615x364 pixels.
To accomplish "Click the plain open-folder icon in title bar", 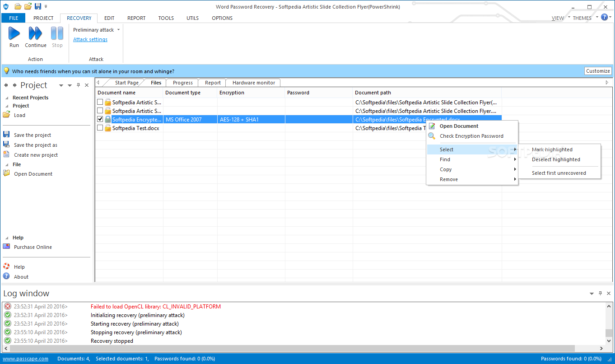I will click(x=18, y=6).
